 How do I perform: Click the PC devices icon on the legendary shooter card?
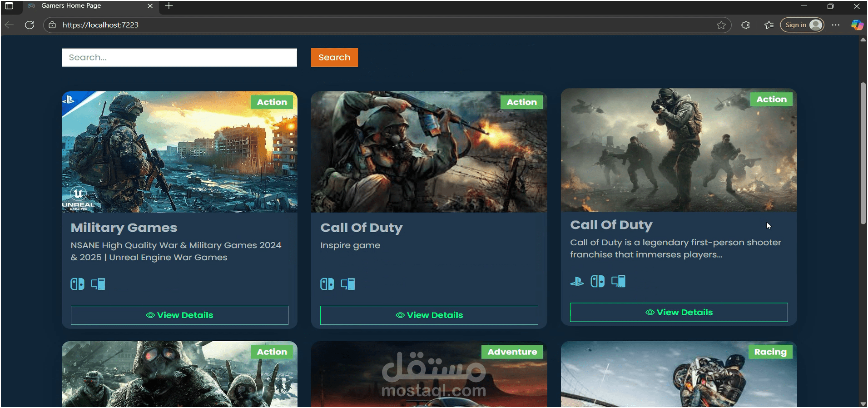click(618, 281)
